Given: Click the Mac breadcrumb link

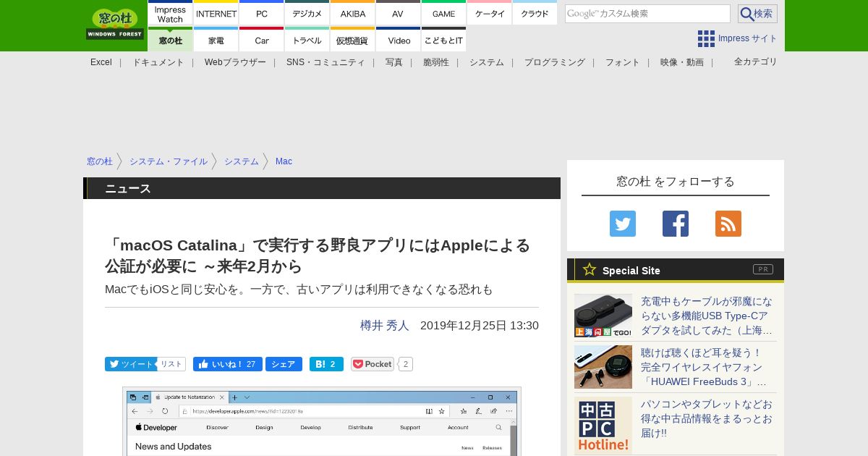Looking at the screenshot, I should click(x=284, y=161).
